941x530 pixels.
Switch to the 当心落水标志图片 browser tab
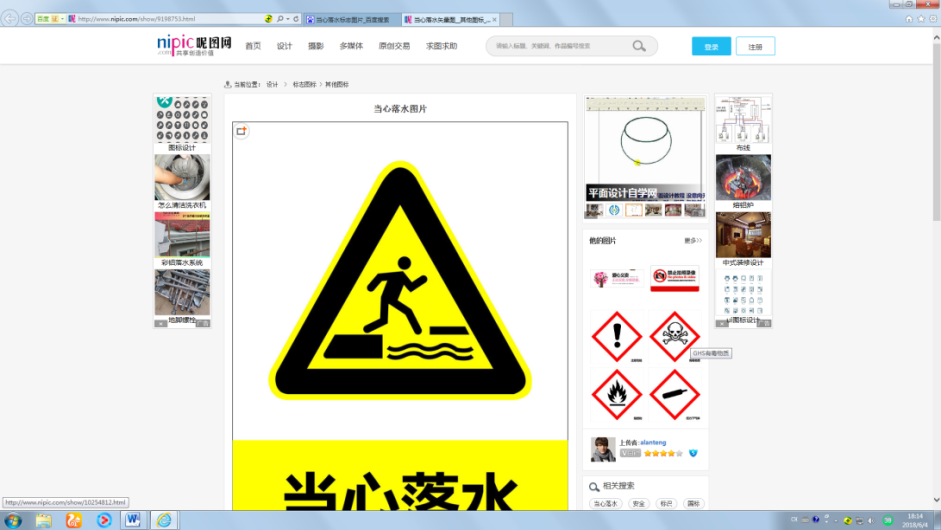[x=351, y=19]
